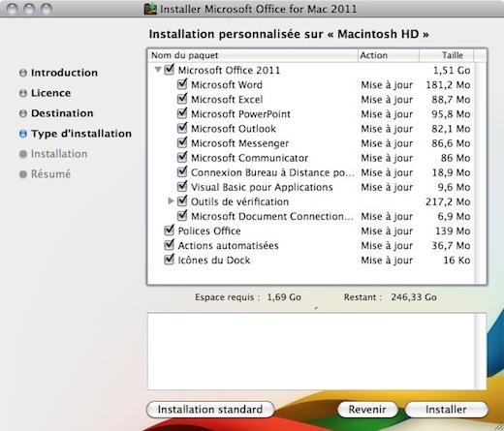This screenshot has height=431, width=504.
Task: Toggle the Polices Office checkbox
Action: pyautogui.click(x=170, y=231)
